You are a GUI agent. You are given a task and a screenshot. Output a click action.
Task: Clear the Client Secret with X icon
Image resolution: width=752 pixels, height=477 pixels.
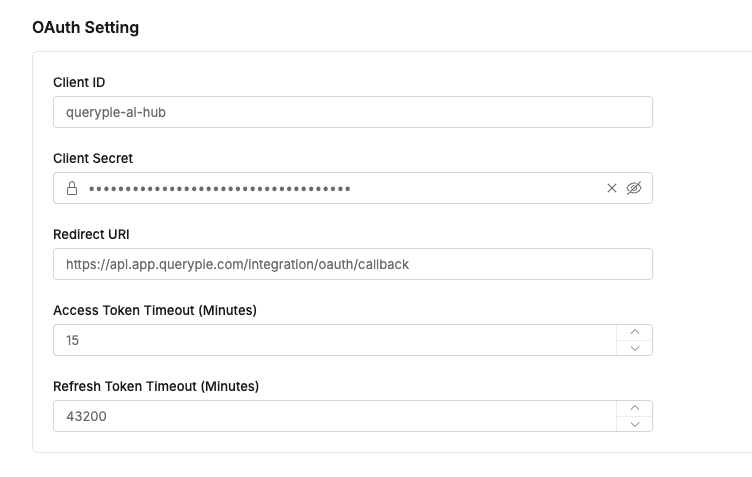tap(612, 188)
